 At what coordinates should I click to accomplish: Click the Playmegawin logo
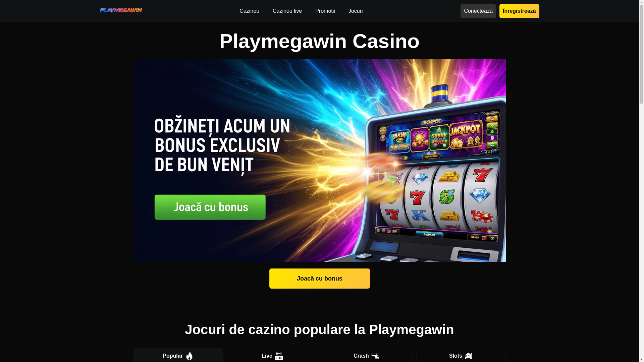point(121,10)
